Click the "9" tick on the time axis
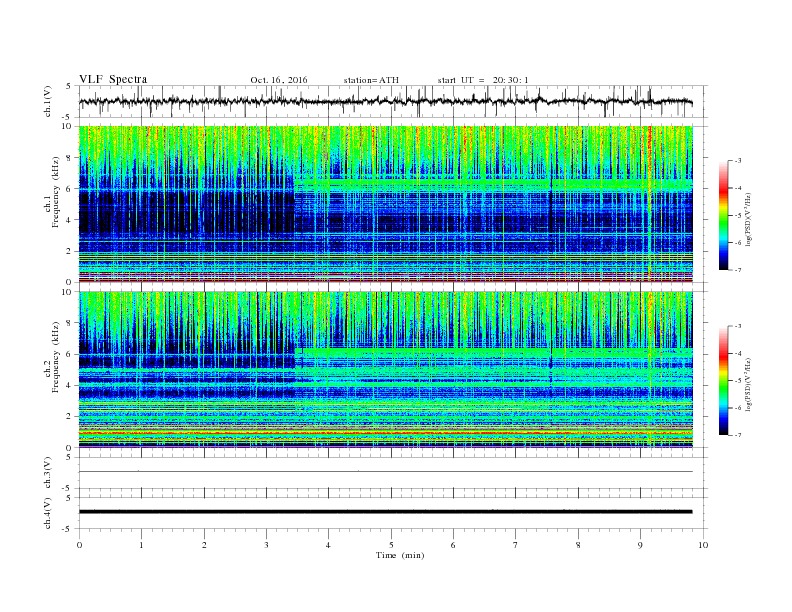The image size is (792, 612). point(640,545)
